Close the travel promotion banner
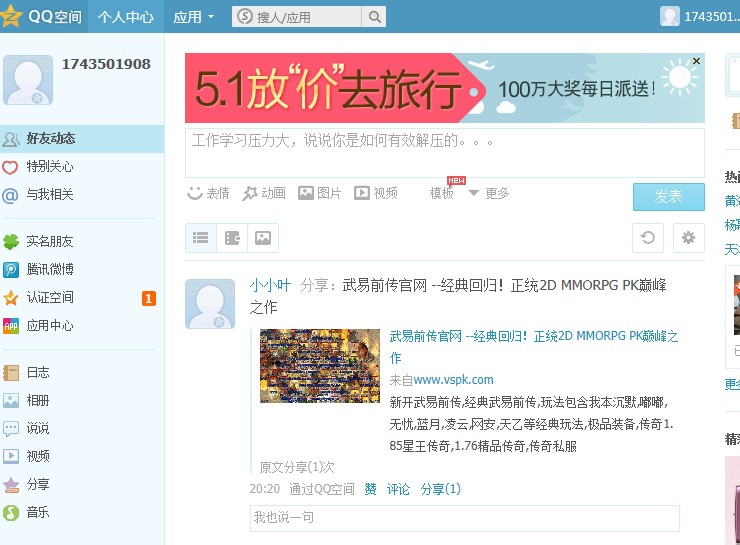This screenshot has width=740, height=545. click(696, 61)
